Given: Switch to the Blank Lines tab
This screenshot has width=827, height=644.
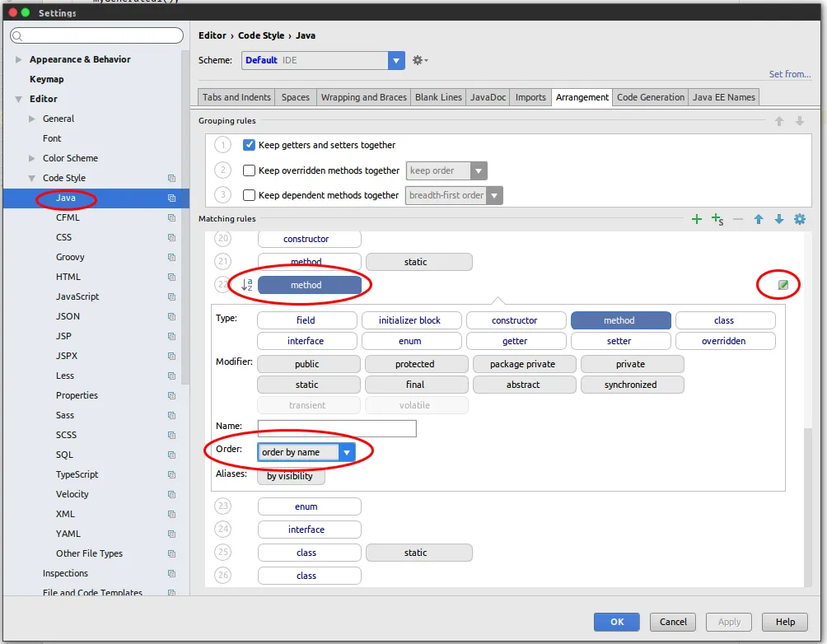Looking at the screenshot, I should [x=437, y=97].
